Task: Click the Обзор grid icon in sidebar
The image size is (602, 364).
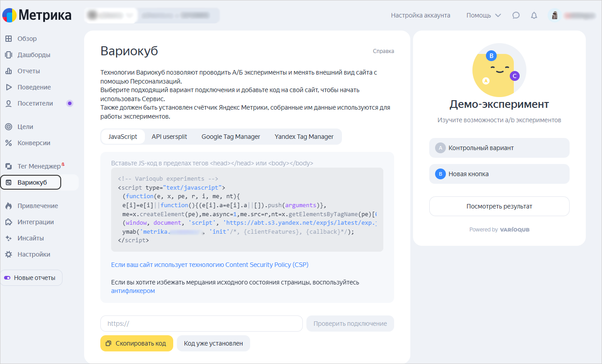Action: [x=9, y=39]
